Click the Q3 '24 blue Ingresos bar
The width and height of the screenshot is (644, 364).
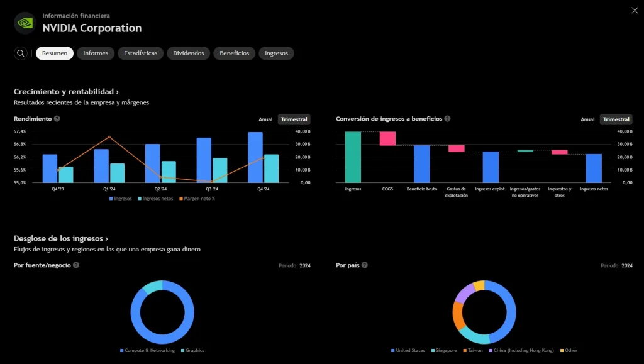(x=204, y=160)
